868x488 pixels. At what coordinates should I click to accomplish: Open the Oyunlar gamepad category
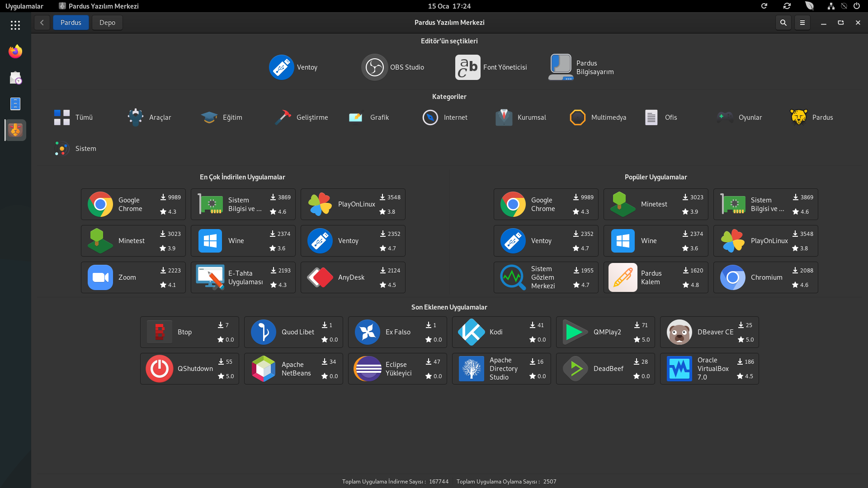tap(725, 117)
